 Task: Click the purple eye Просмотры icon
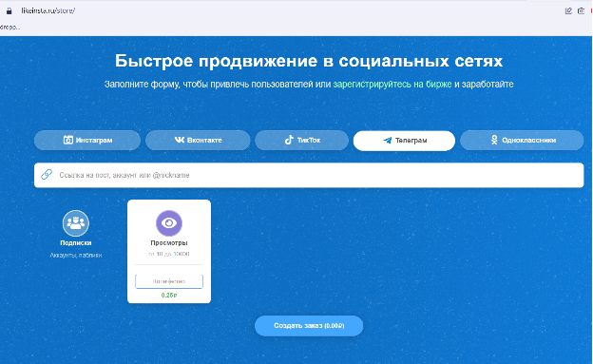coord(169,223)
